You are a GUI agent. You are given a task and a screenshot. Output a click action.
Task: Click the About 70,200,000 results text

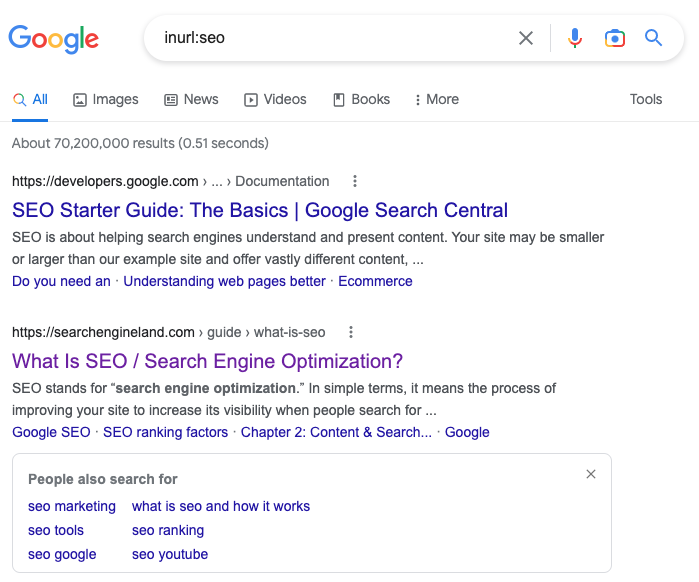140,143
